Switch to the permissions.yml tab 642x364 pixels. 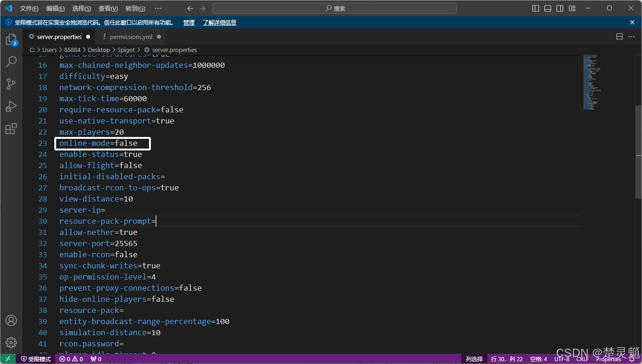[x=131, y=37]
